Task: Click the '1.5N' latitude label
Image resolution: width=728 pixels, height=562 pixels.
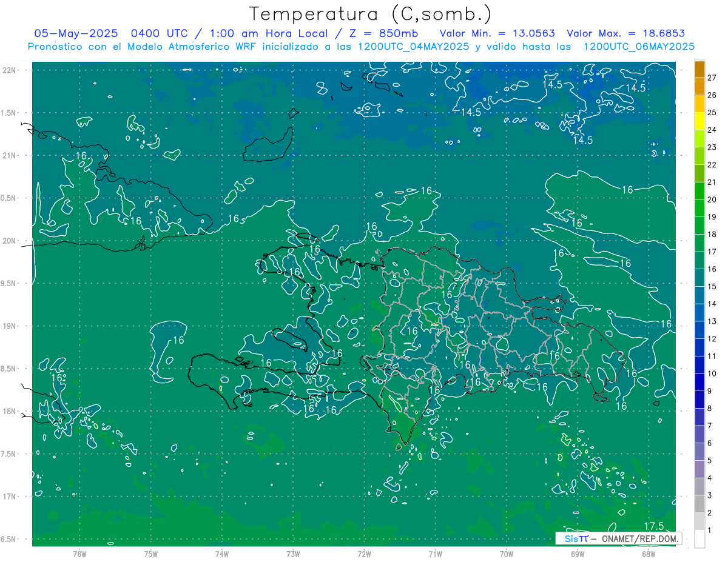Action: [9, 113]
